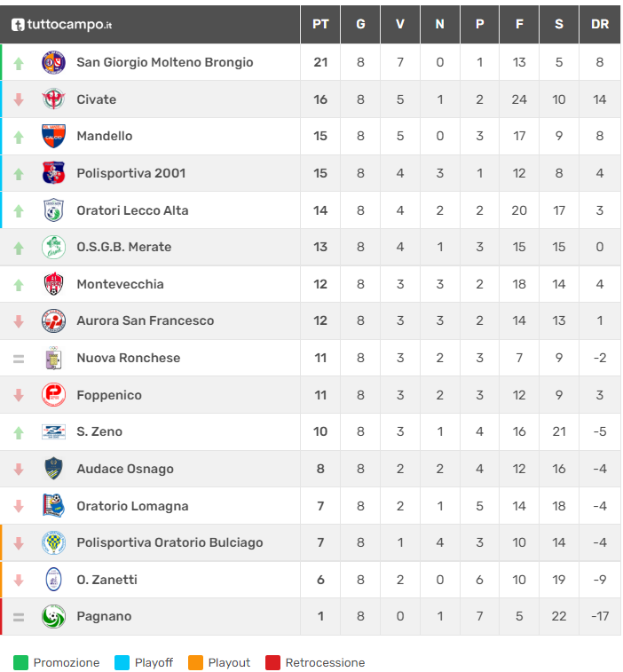623x672 pixels.
Task: Click San Giorgio Molteno Brongio team crest
Action: (54, 62)
